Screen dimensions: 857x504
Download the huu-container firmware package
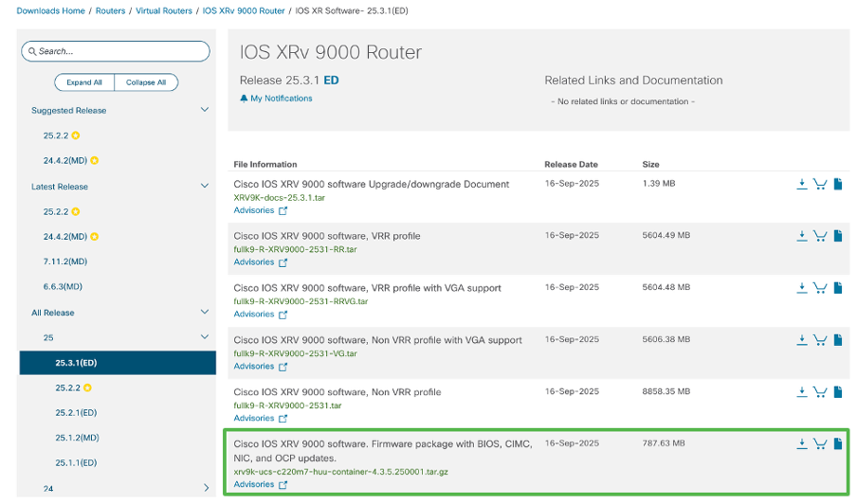tap(801, 444)
